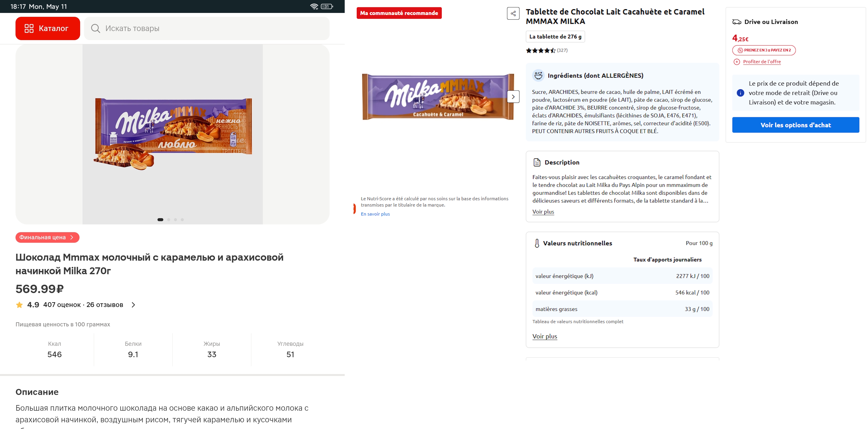
Task: Select the Жиры 33 nutrition cell
Action: click(212, 350)
